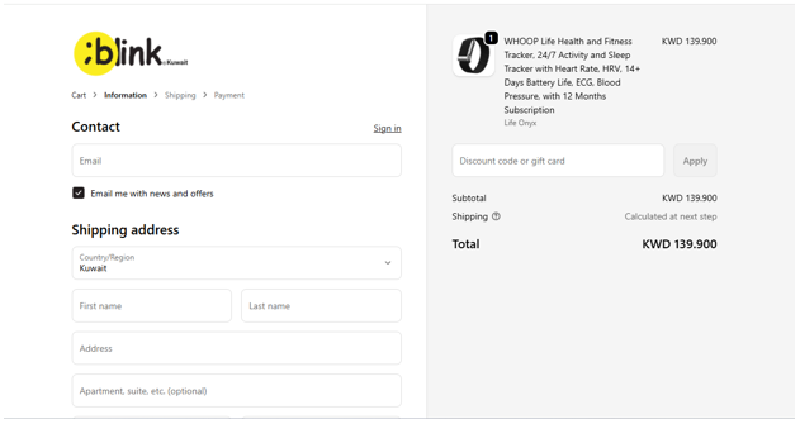Go back to Cart via breadcrumb

tap(78, 96)
